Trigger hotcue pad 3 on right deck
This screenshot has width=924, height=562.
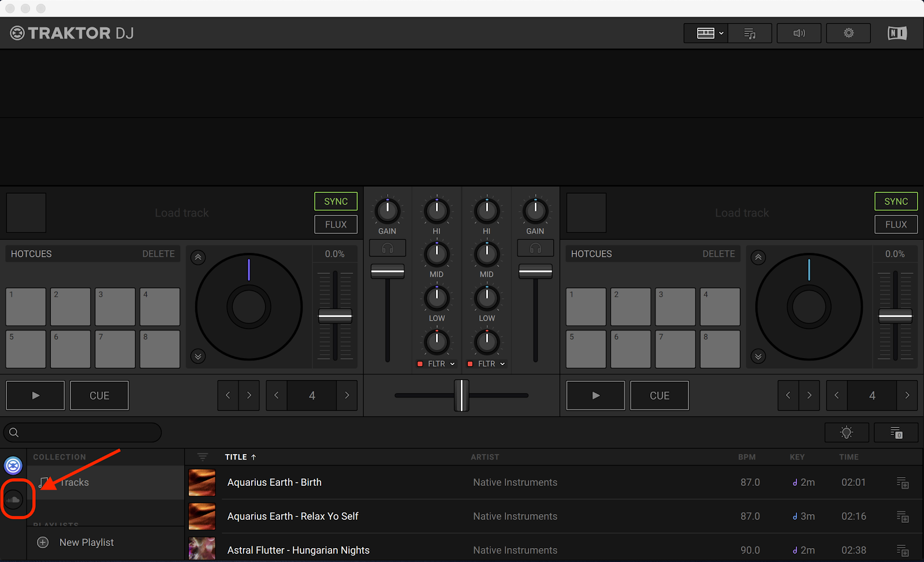tap(675, 307)
